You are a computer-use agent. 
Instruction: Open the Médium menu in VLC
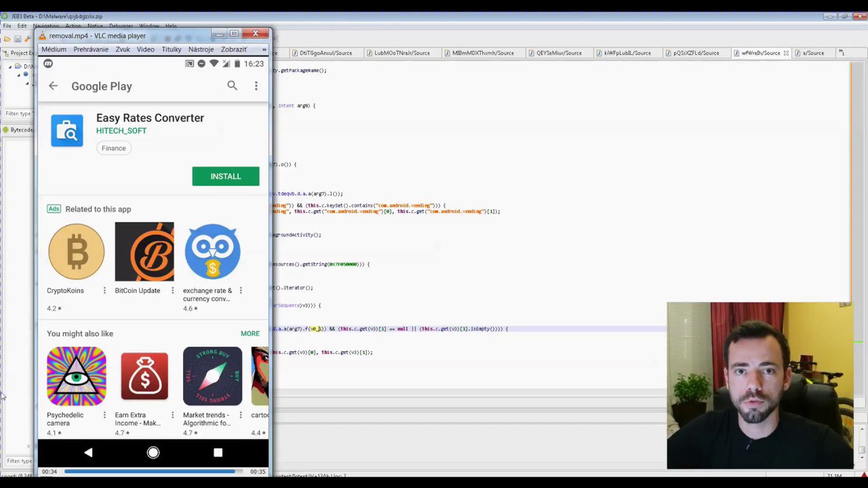tap(54, 49)
